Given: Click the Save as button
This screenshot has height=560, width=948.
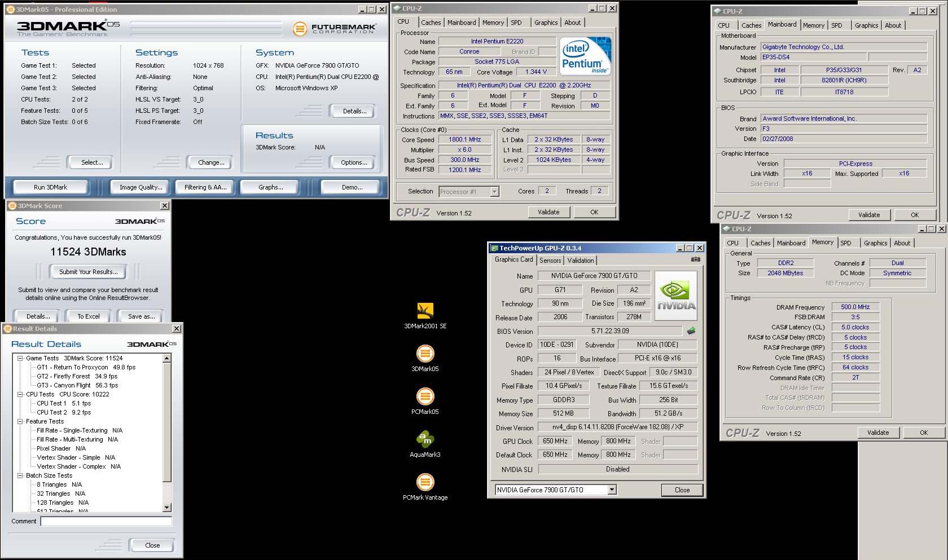Looking at the screenshot, I should click(x=141, y=316).
